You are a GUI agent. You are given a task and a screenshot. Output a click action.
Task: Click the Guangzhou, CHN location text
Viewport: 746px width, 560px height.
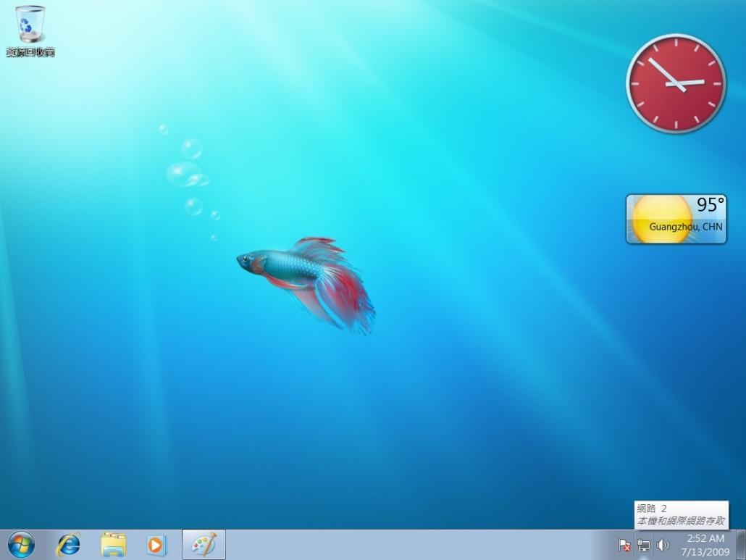coord(685,227)
